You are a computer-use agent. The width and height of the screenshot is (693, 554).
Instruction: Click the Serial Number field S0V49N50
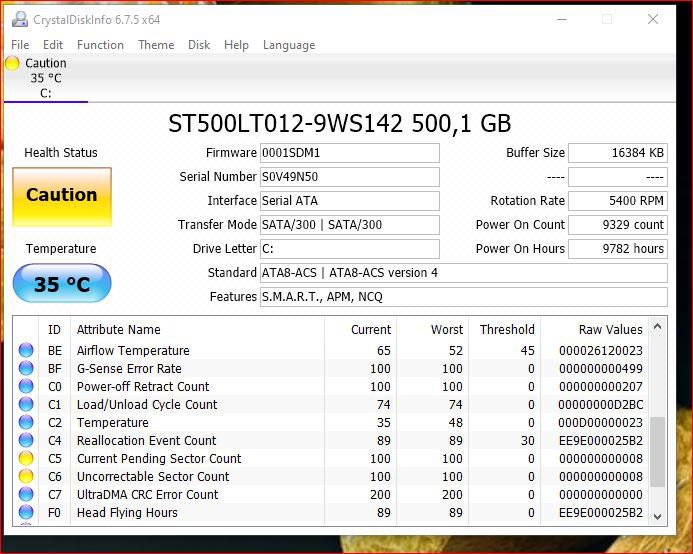[x=350, y=177]
